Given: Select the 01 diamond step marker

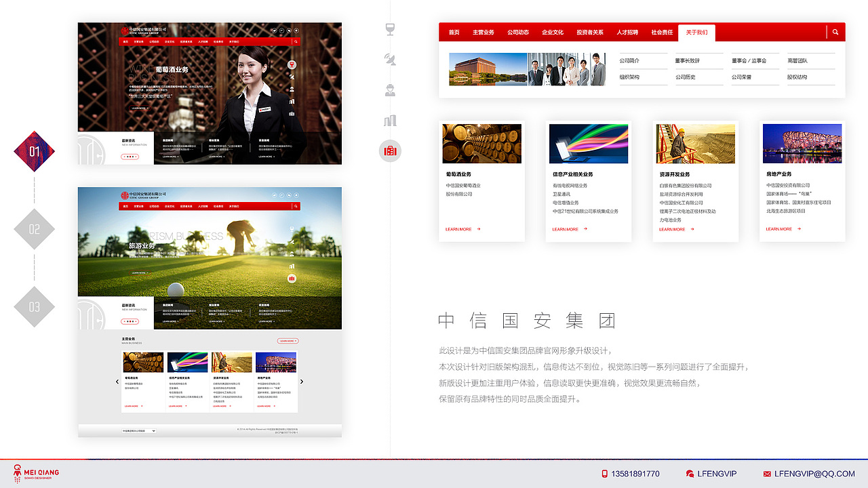Looking at the screenshot, I should click(35, 151).
